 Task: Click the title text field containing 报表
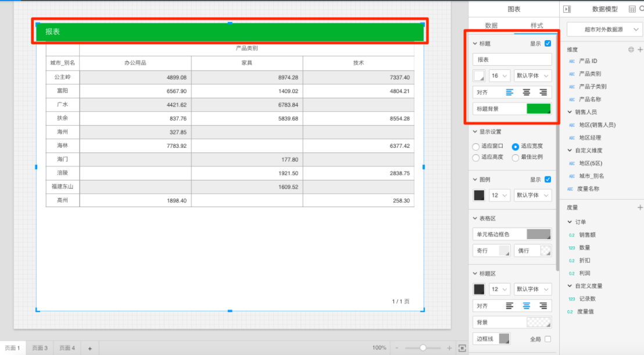click(x=511, y=59)
